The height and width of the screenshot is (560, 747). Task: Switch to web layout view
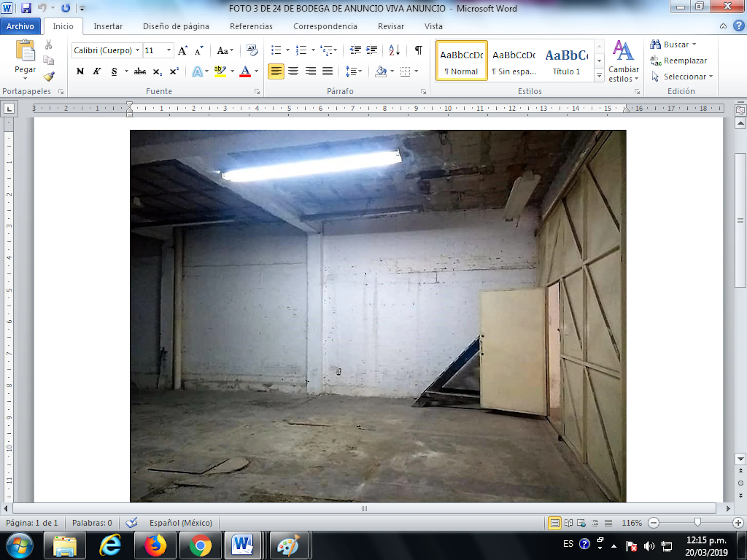(581, 523)
